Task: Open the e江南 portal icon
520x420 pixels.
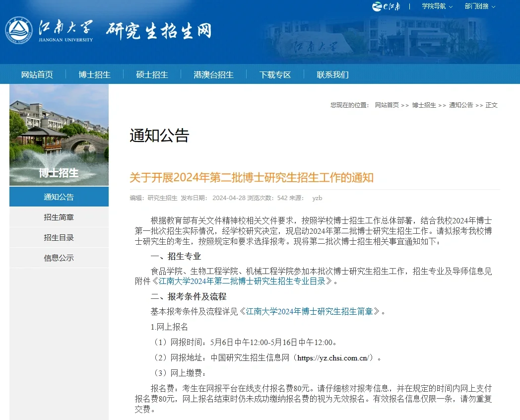Action: click(x=387, y=6)
